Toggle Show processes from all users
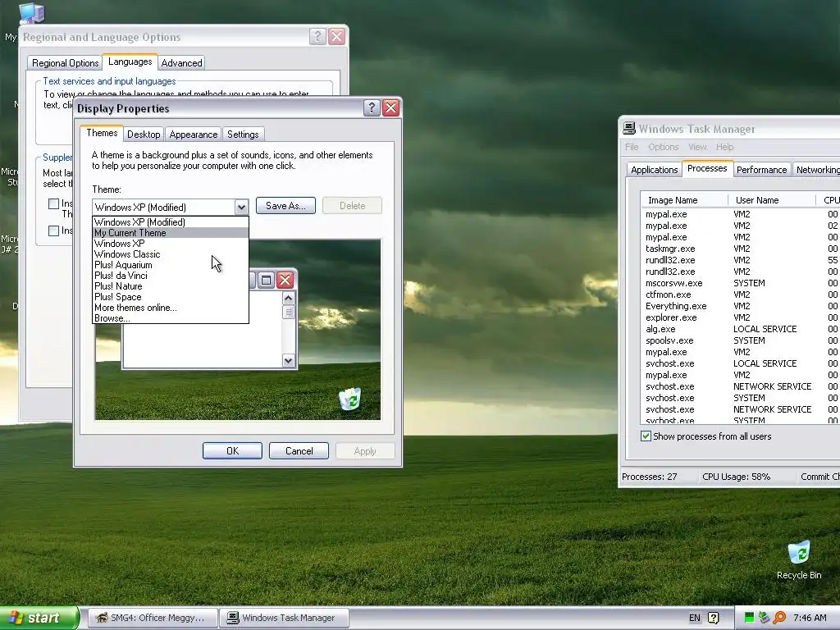 pos(646,436)
